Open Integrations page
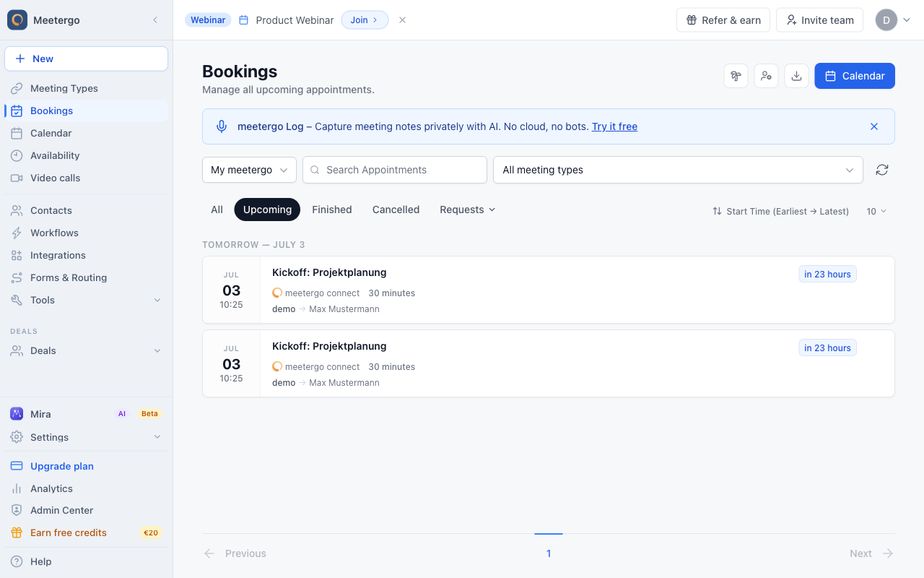Viewport: 924px width, 578px height. [x=87, y=255]
